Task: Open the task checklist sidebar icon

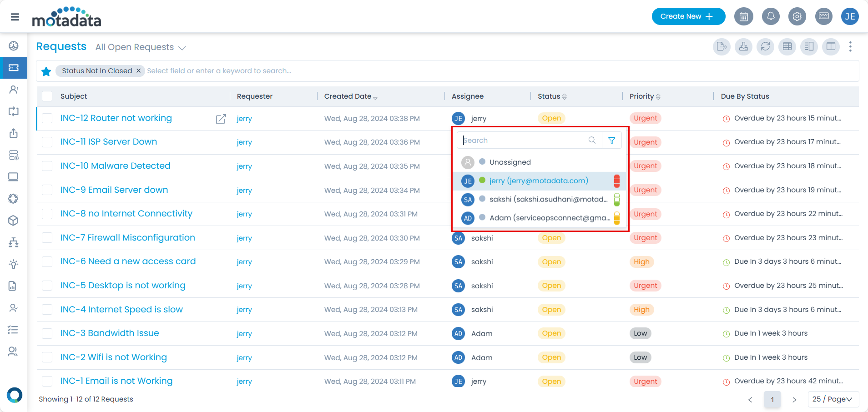Action: 14,330
